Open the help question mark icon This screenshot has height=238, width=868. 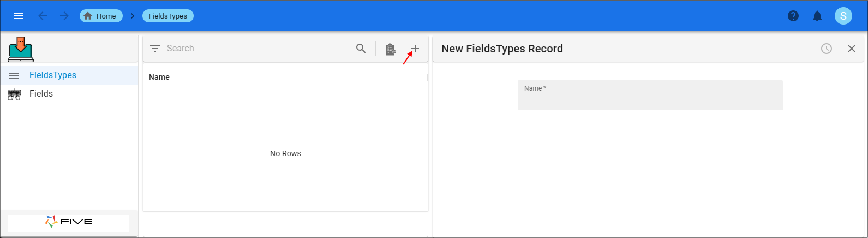point(793,16)
